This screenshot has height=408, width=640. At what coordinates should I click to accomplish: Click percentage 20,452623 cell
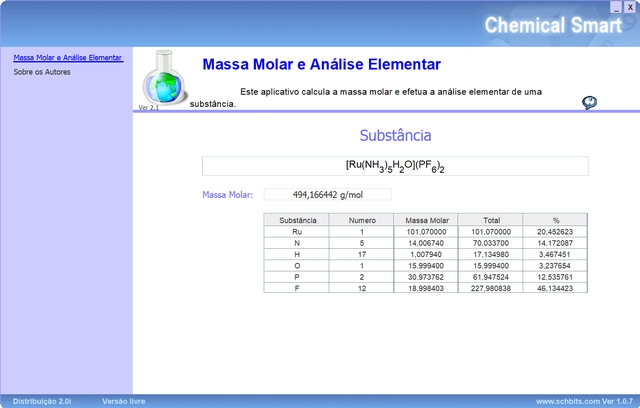tap(555, 232)
